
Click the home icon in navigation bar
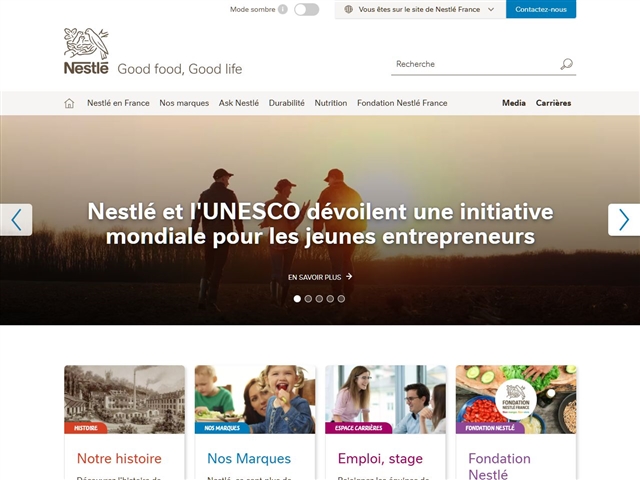pos(69,103)
